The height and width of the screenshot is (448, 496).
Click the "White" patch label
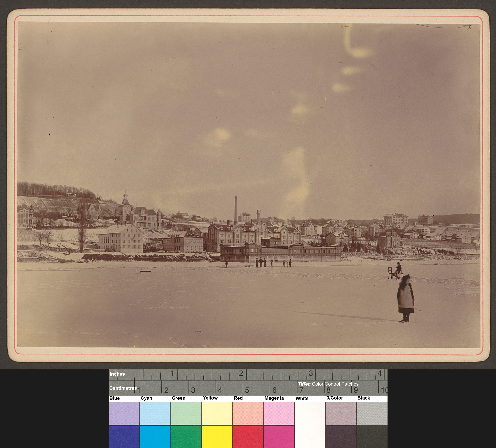[302, 398]
